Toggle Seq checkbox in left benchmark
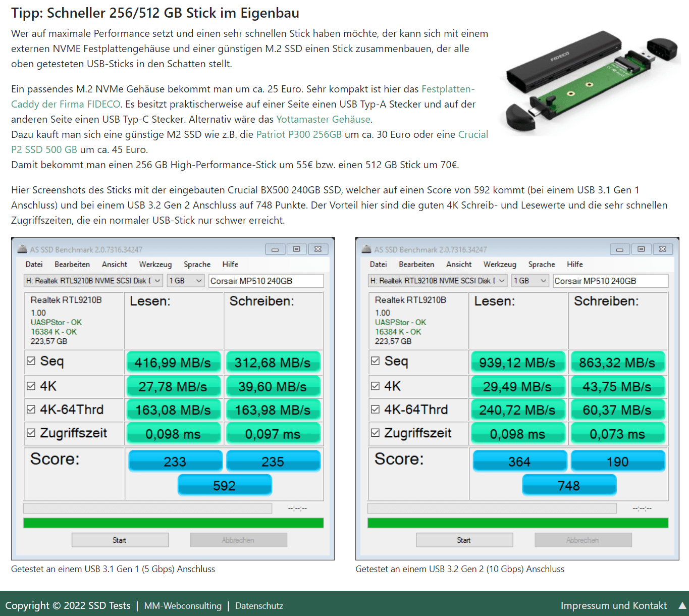 (31, 361)
